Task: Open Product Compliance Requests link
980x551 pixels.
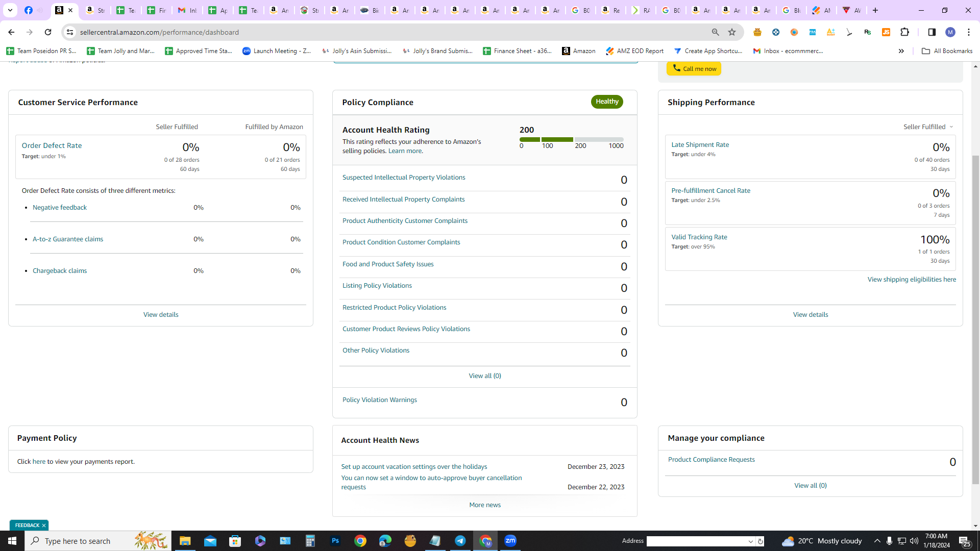Action: click(x=712, y=459)
